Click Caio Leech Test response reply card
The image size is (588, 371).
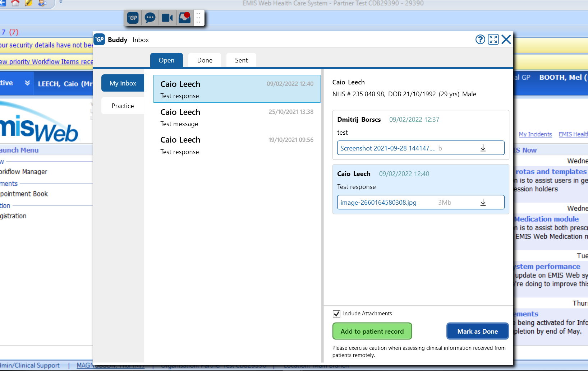coord(421,189)
